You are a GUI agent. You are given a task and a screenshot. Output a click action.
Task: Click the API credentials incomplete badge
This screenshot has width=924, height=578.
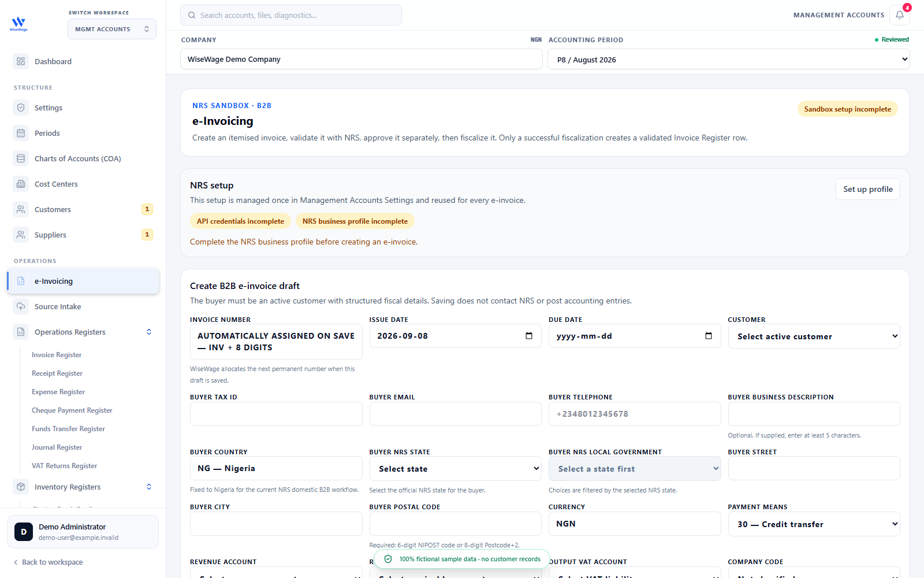pos(240,221)
